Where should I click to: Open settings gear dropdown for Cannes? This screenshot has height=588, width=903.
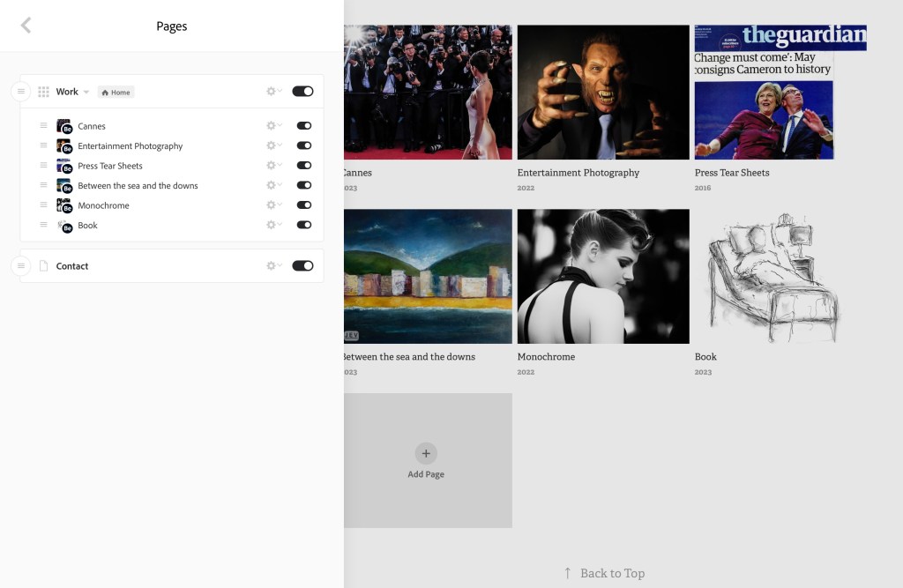(x=274, y=126)
